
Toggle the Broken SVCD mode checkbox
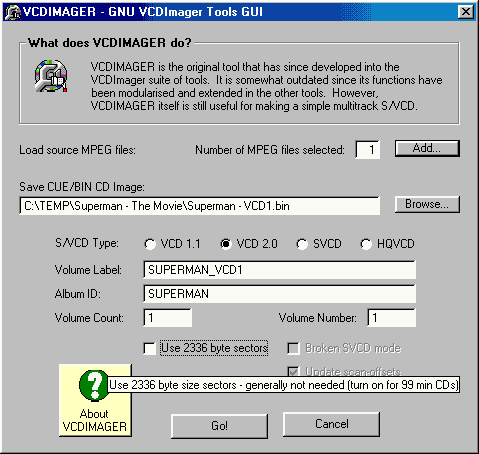tap(293, 348)
